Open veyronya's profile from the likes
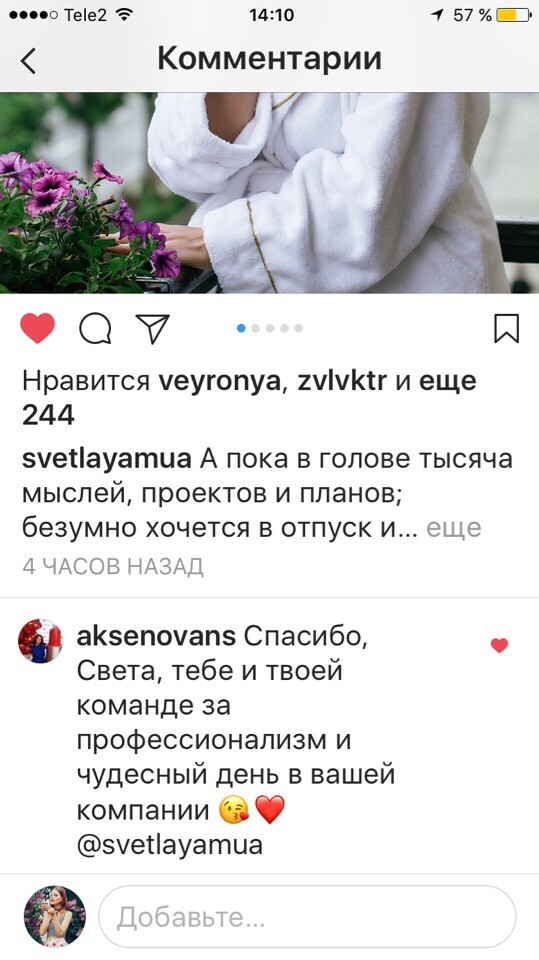 219,382
